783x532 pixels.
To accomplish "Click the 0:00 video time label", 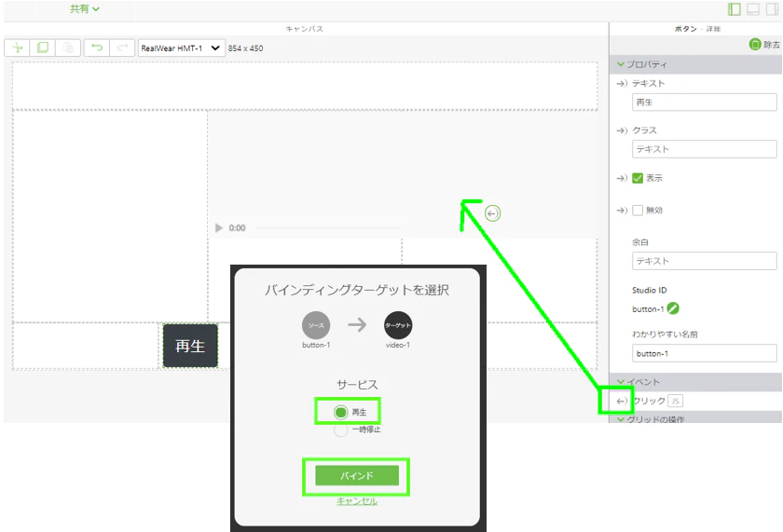I will click(237, 228).
